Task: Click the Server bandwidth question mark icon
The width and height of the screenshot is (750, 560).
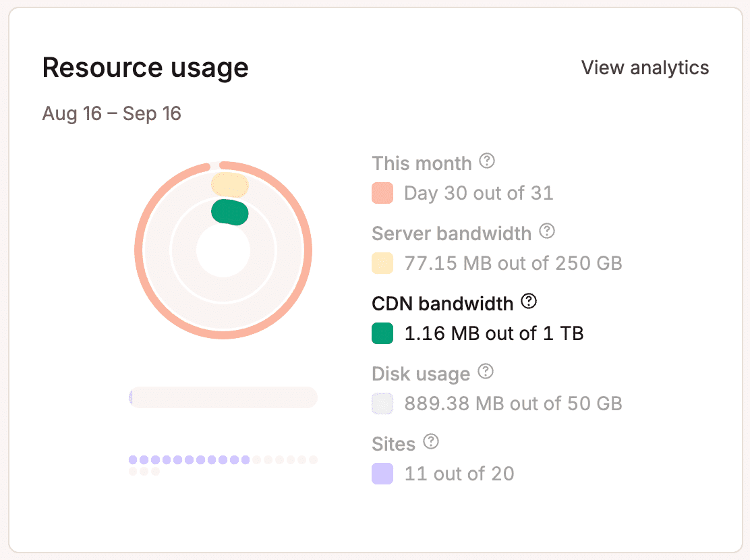Action: coord(548,232)
